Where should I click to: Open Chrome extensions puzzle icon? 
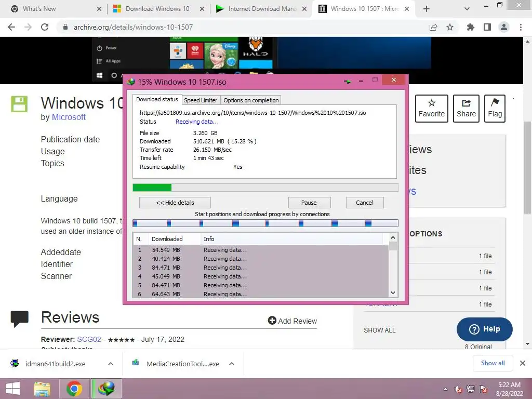(x=471, y=27)
